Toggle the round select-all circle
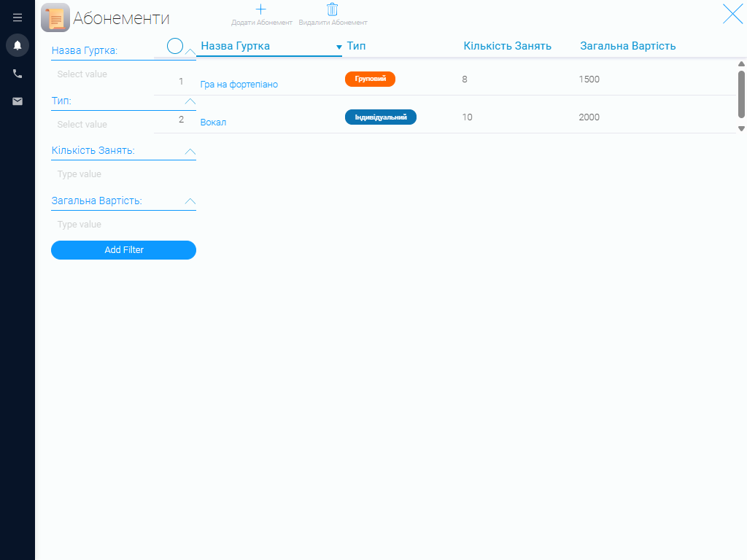 point(175,46)
